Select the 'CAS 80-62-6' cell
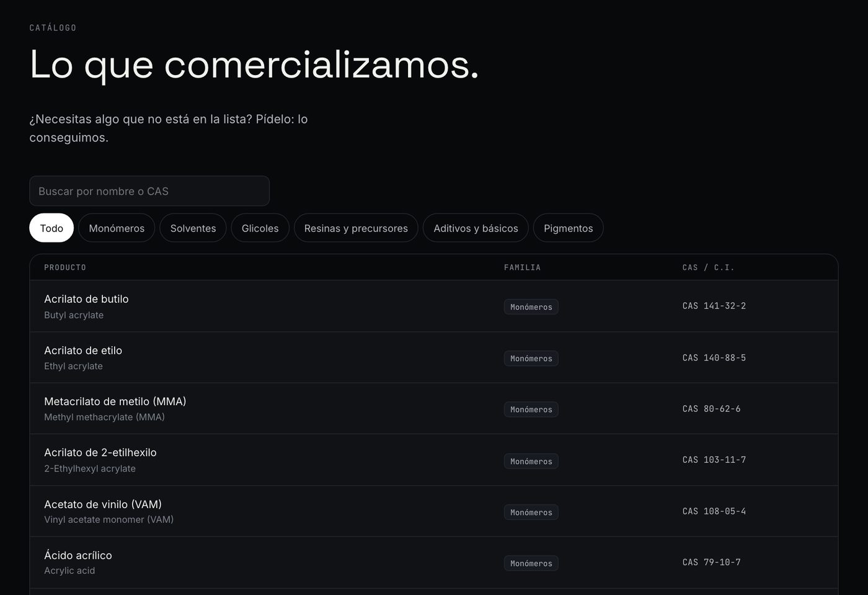This screenshot has height=595, width=868. [711, 409]
